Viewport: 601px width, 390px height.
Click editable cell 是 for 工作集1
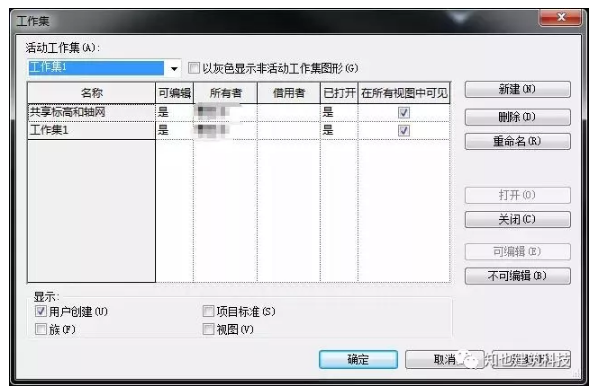[x=174, y=130]
